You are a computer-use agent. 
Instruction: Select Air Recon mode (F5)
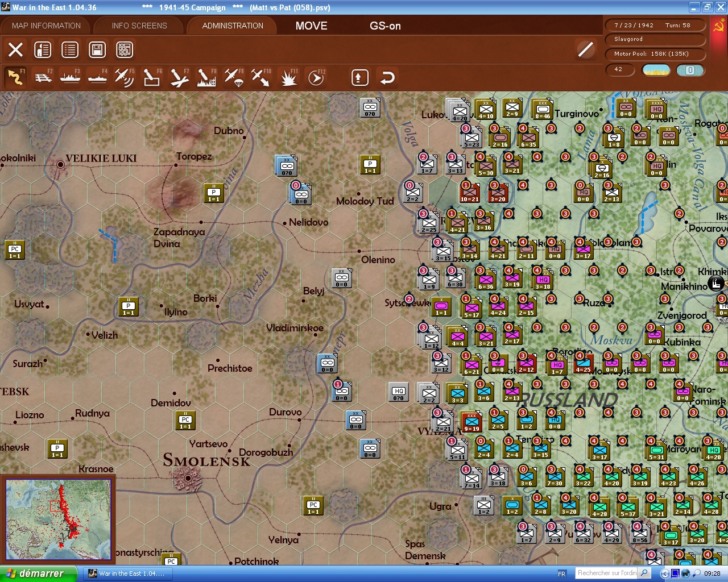(x=125, y=77)
